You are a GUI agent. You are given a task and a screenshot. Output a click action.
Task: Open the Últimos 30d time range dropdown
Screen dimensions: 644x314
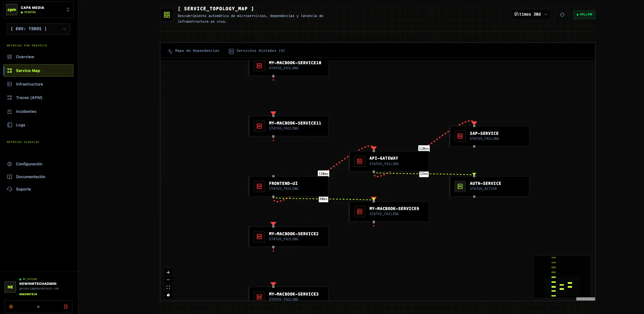[531, 14]
